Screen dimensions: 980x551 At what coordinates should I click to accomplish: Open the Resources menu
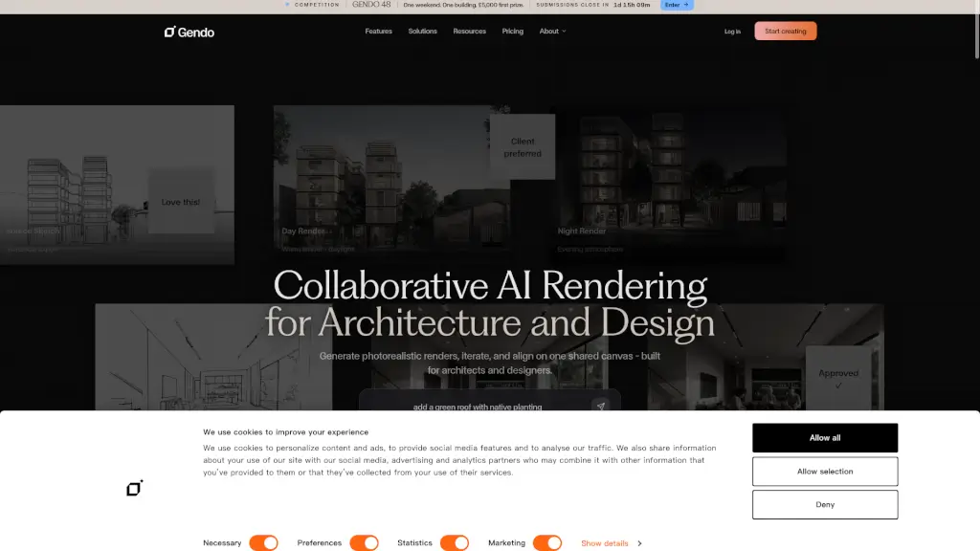[x=469, y=32]
